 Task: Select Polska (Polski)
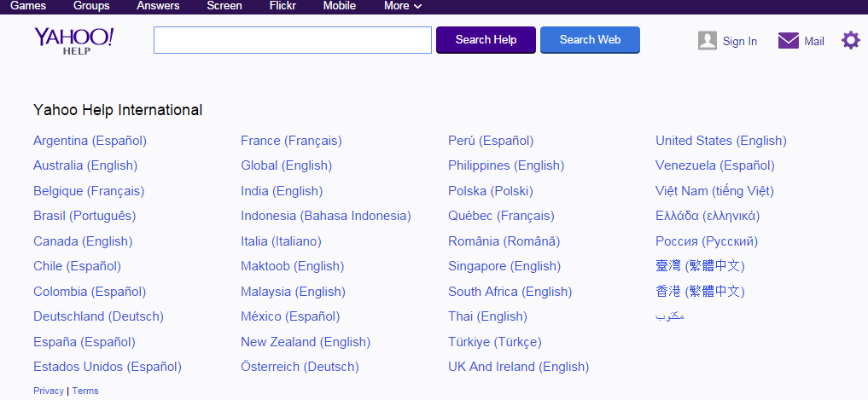point(491,191)
